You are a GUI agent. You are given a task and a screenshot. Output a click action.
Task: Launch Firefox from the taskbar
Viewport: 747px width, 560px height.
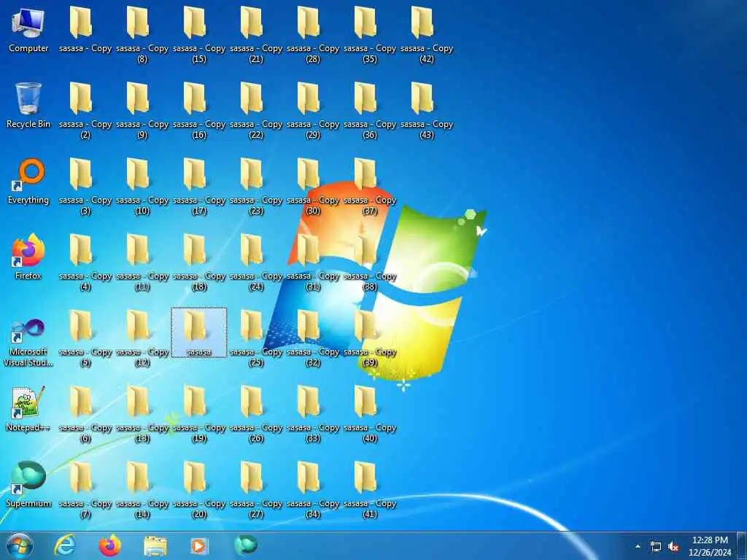click(x=110, y=545)
